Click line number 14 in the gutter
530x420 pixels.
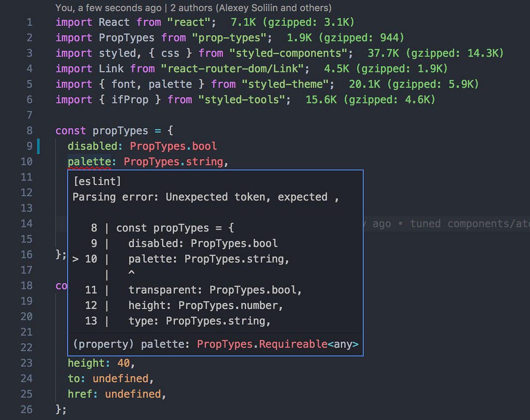click(x=26, y=223)
